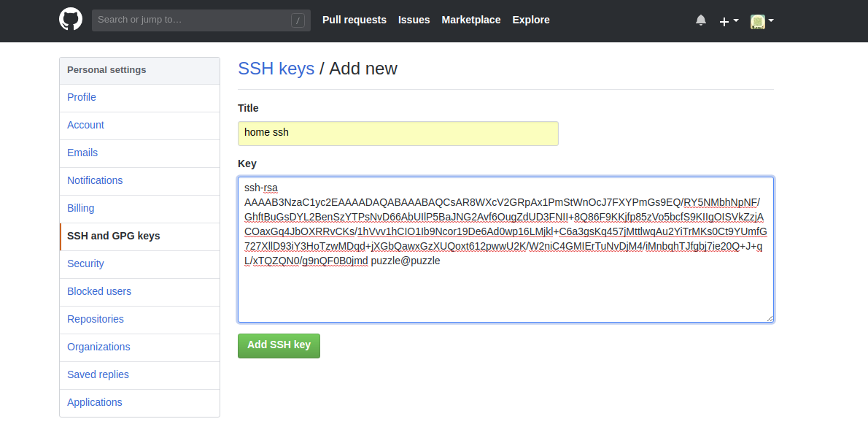This screenshot has width=868, height=427.
Task: Open the user avatar menu
Action: click(x=762, y=21)
